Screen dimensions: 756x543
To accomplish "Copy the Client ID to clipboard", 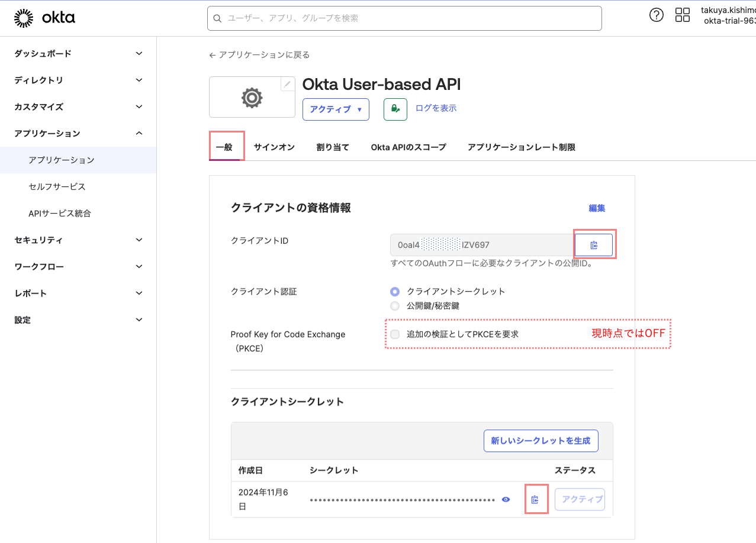I will [594, 245].
